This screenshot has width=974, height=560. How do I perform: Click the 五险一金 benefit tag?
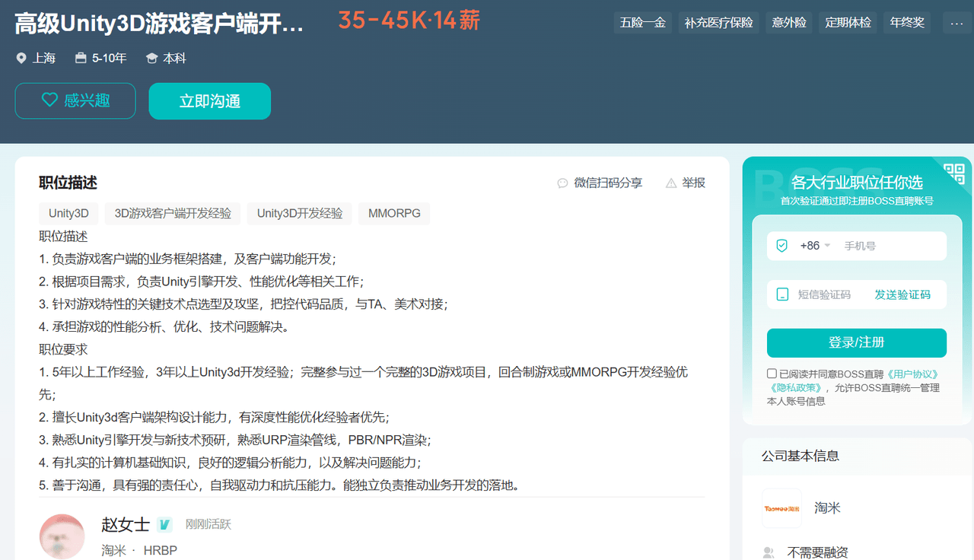click(x=643, y=23)
